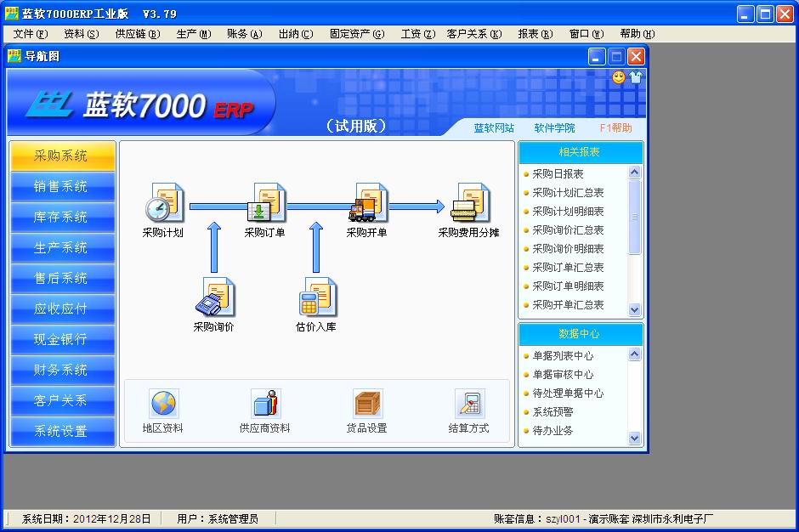Open the 采购订单 purchase order icon
799x532 pixels.
[265, 204]
